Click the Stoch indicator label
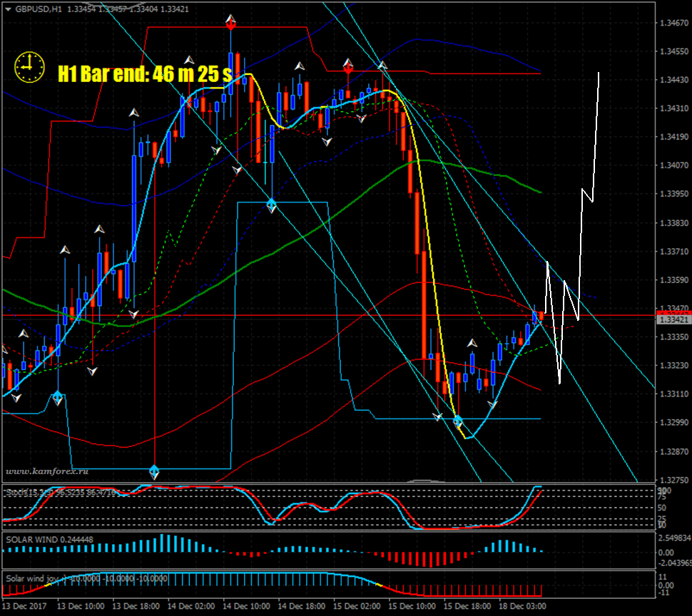692x616 pixels. [x=60, y=492]
